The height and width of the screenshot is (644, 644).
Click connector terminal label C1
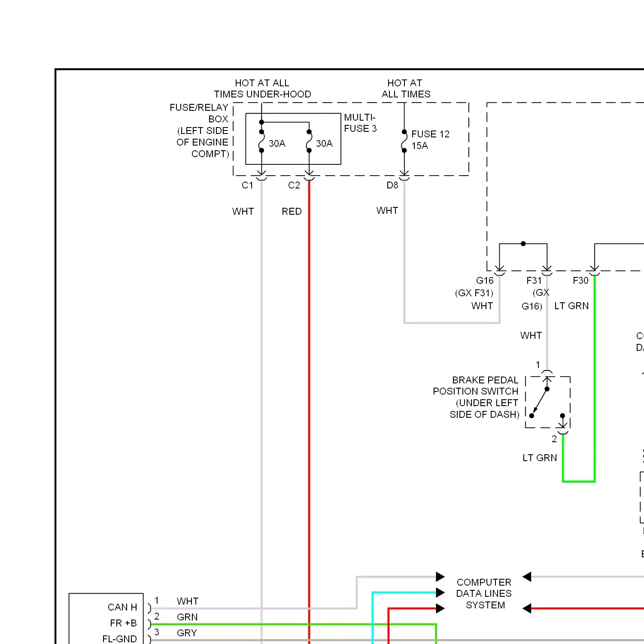pyautogui.click(x=248, y=185)
